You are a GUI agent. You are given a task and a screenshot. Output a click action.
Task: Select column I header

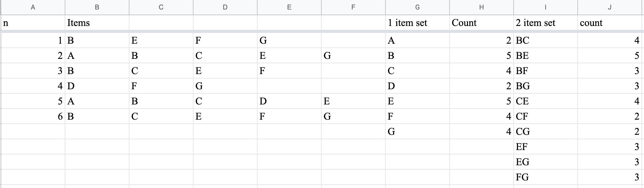[546, 7]
